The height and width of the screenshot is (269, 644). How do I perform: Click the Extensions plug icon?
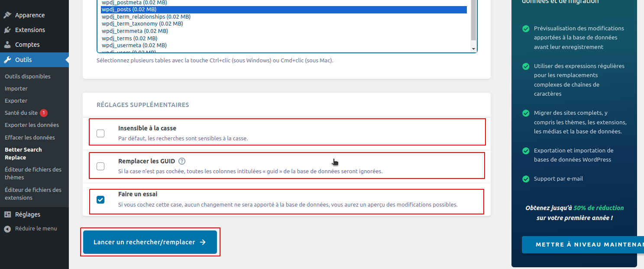[x=7, y=30]
